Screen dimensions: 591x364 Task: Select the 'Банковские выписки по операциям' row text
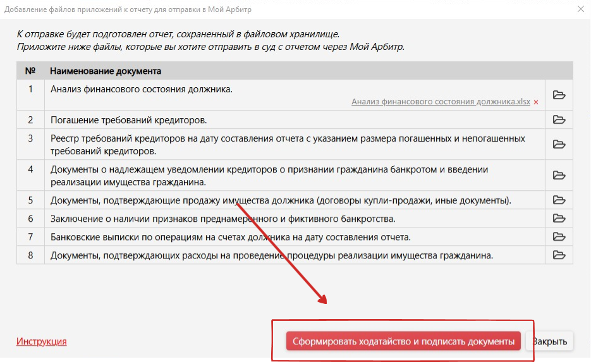(230, 237)
